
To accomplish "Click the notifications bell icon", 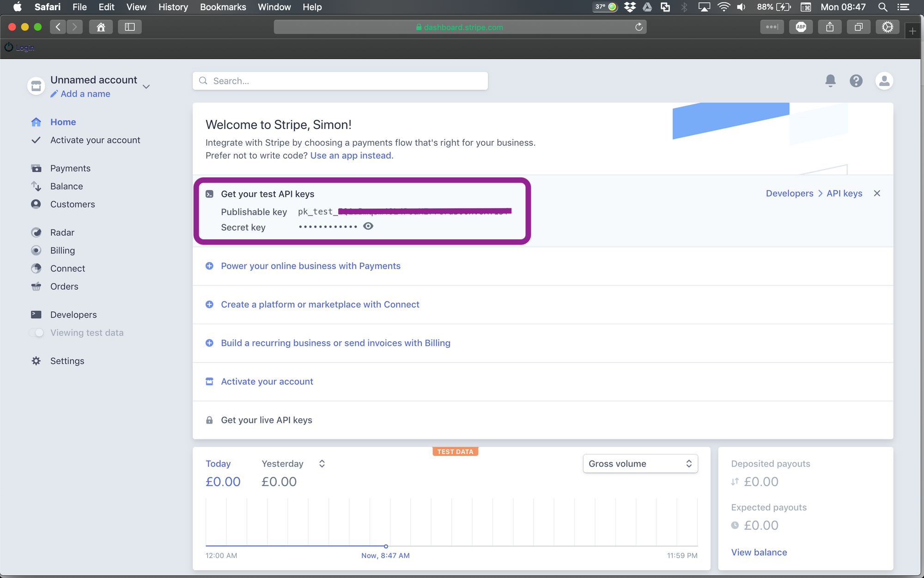I will (830, 81).
